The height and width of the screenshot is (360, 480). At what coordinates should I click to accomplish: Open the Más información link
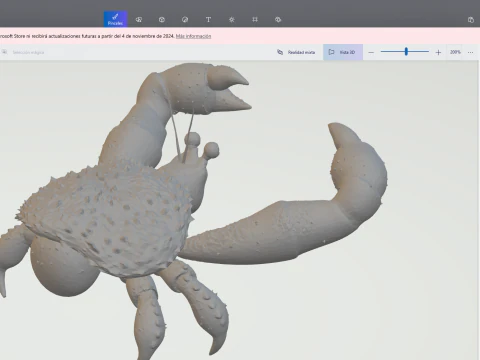(193, 36)
